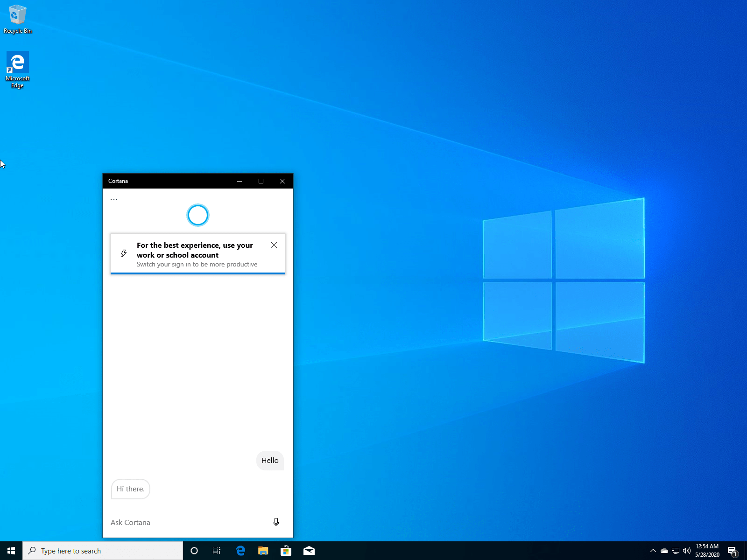Select the 'Hi there.' response bubble
Image resolution: width=747 pixels, height=560 pixels.
[131, 489]
